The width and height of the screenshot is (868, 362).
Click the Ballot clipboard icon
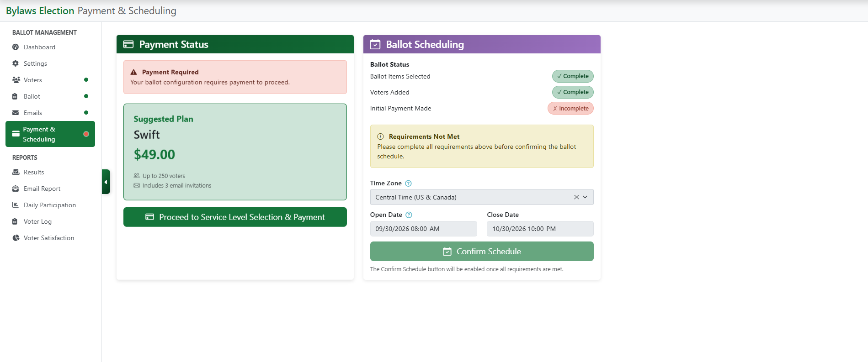15,96
